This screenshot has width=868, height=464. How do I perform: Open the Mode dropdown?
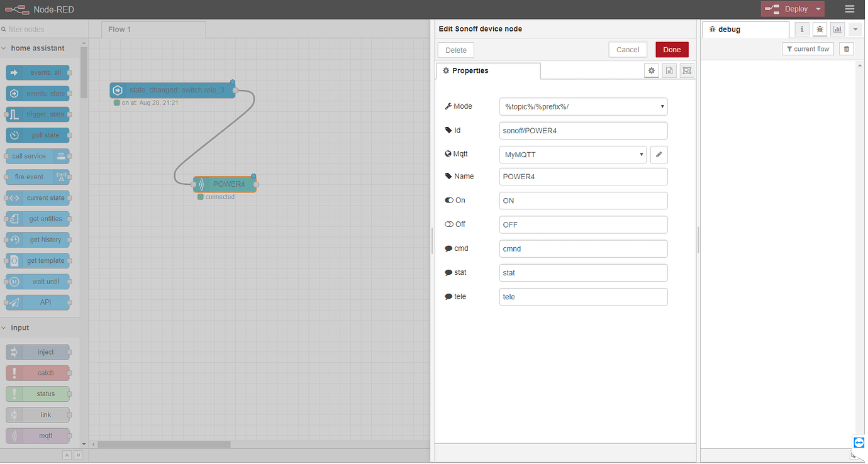pyautogui.click(x=583, y=106)
